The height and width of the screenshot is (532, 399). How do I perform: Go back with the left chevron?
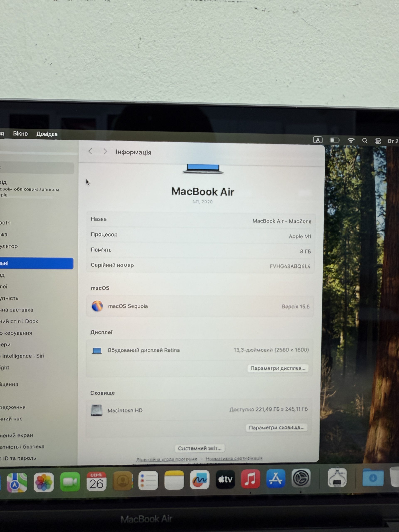90,151
